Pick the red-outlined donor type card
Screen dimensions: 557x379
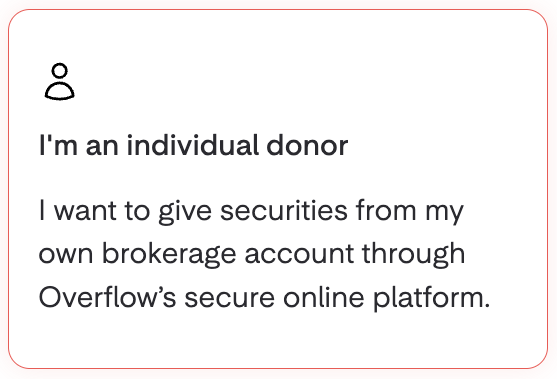pyautogui.click(x=278, y=189)
